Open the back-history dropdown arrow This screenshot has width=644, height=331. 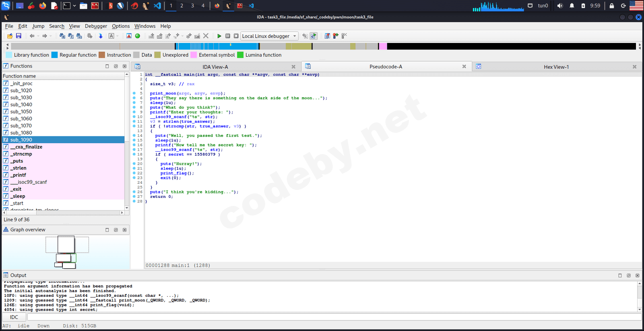[38, 36]
